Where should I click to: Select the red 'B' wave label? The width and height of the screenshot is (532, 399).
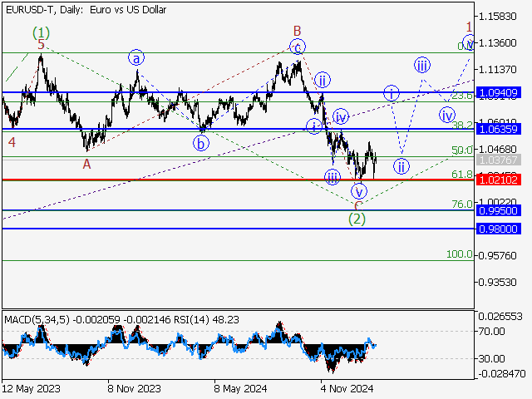coord(295,31)
